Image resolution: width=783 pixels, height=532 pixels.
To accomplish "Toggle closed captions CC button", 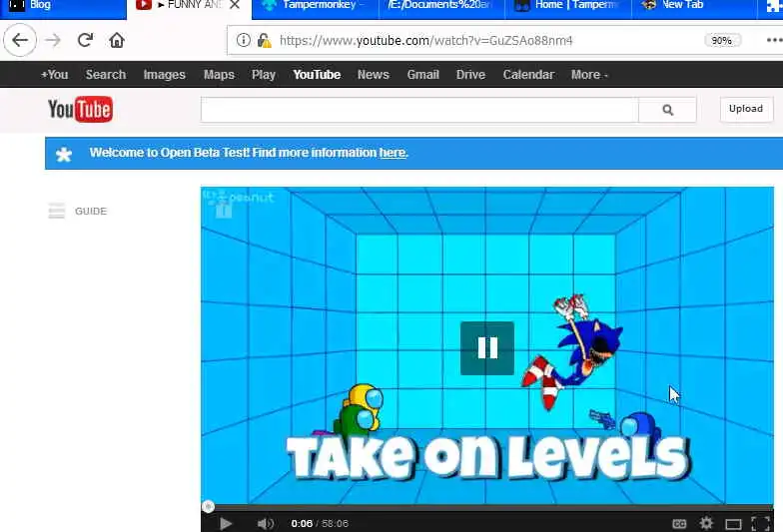I will coord(679,523).
